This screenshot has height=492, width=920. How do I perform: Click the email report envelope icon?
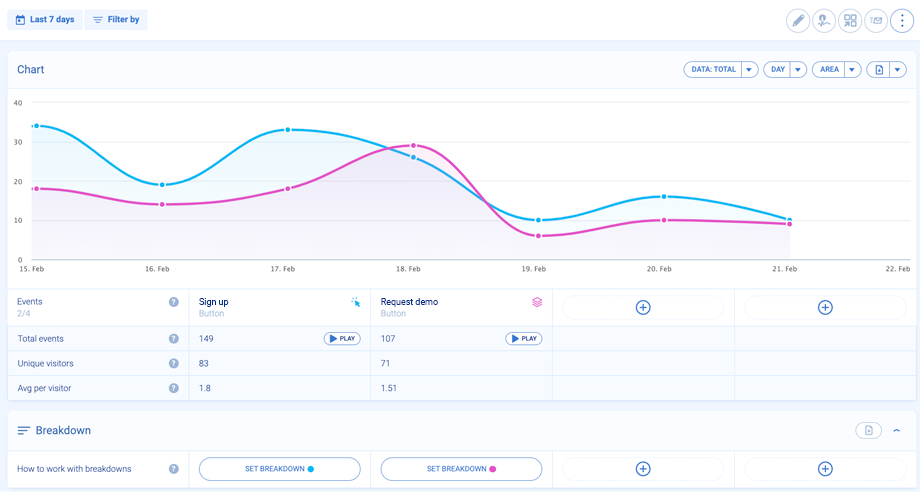pos(876,21)
